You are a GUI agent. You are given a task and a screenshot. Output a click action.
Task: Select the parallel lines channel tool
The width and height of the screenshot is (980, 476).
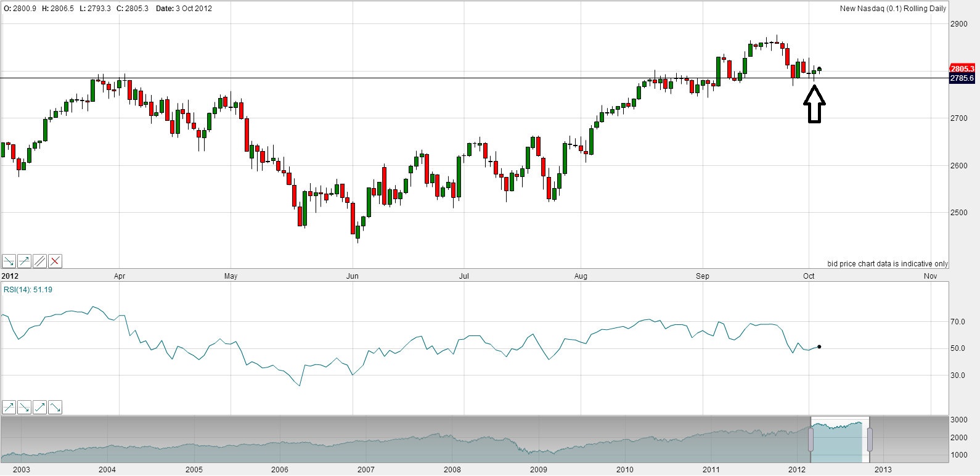tap(40, 261)
